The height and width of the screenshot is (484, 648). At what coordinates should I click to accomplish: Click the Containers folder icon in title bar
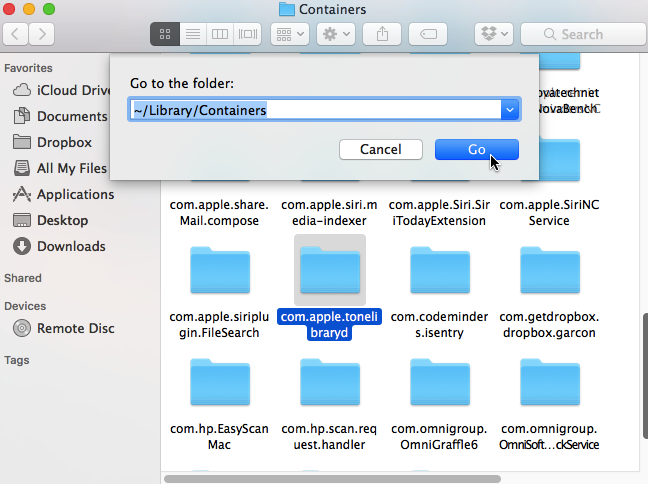point(287,9)
